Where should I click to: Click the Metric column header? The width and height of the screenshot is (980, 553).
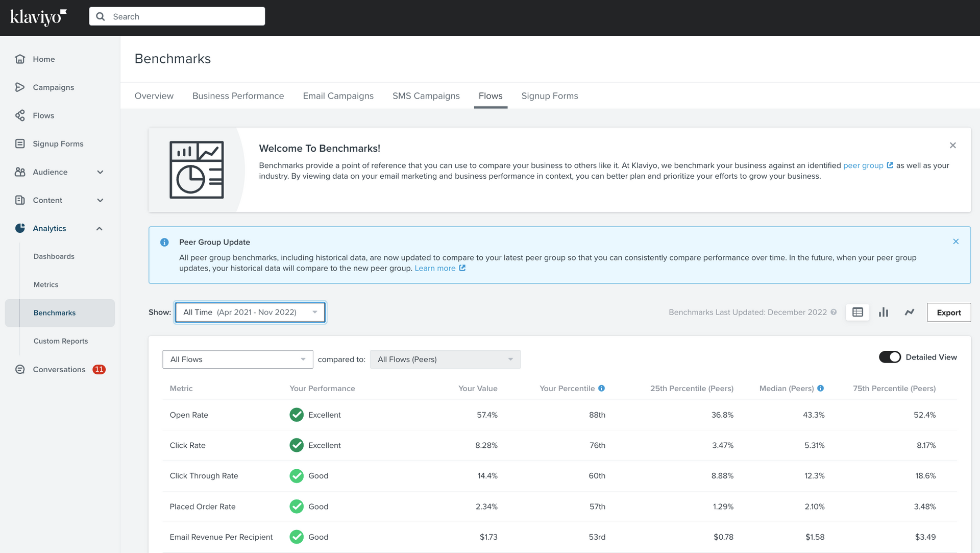coord(181,389)
